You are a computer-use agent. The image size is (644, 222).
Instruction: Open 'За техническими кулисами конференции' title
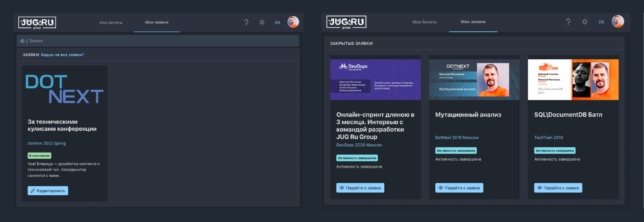62,125
